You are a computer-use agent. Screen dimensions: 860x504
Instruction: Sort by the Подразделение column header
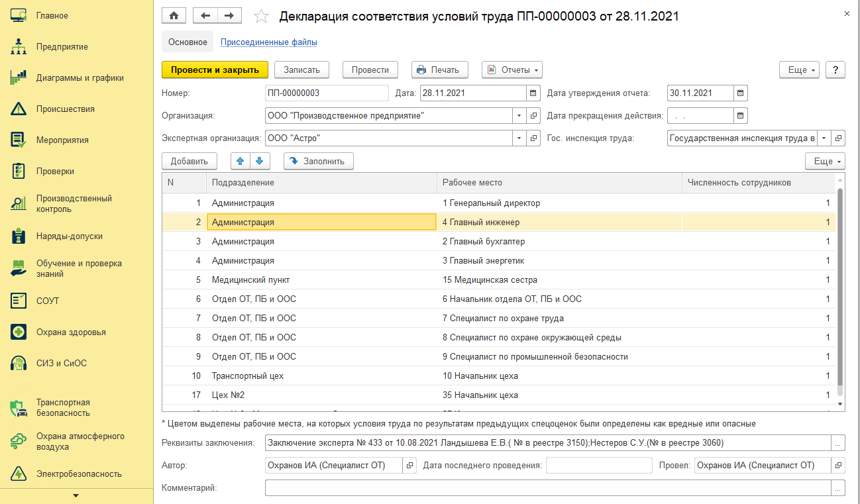tap(321, 183)
